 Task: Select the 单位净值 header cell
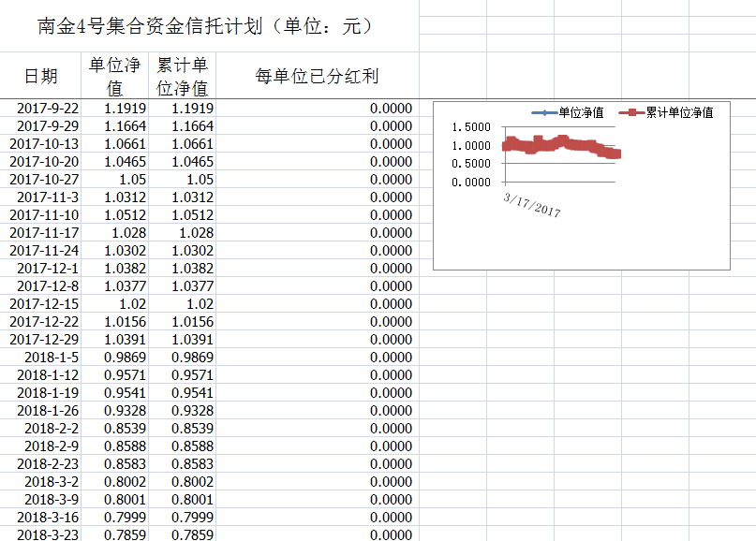click(114, 76)
